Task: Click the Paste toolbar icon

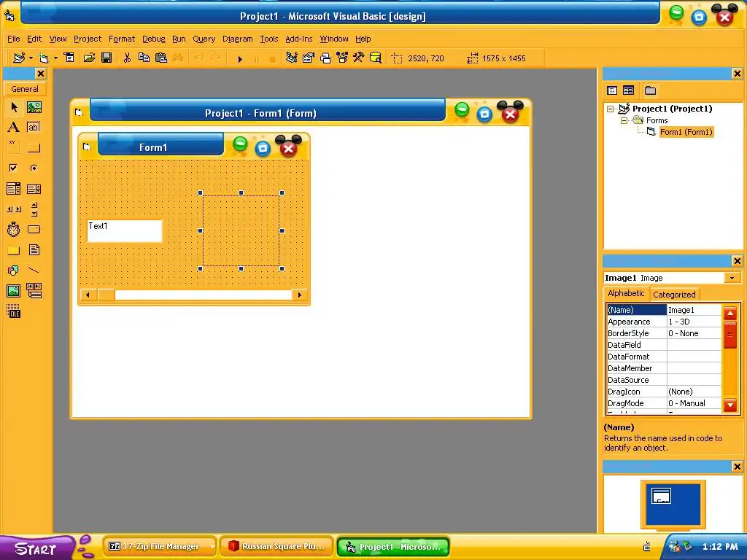Action: tap(161, 58)
